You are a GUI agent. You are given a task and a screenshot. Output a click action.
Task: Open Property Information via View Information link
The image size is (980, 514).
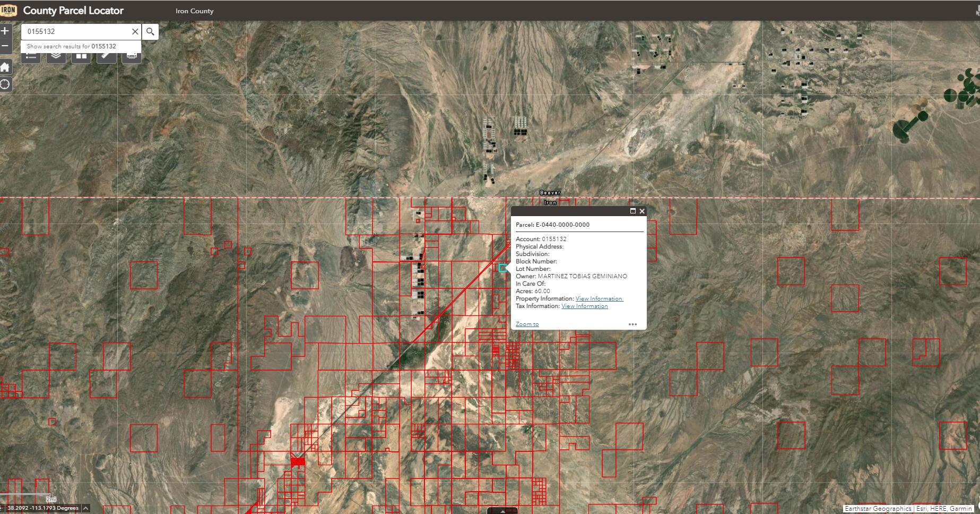[x=599, y=298]
